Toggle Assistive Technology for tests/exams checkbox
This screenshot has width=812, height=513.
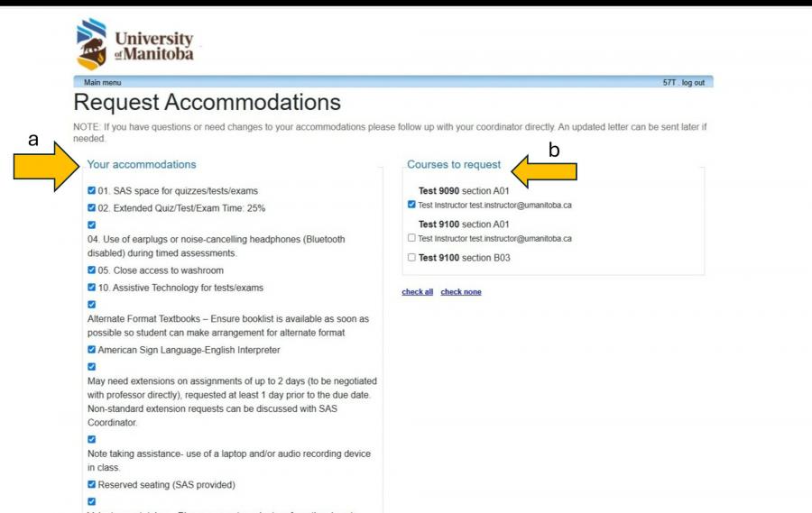pos(92,288)
